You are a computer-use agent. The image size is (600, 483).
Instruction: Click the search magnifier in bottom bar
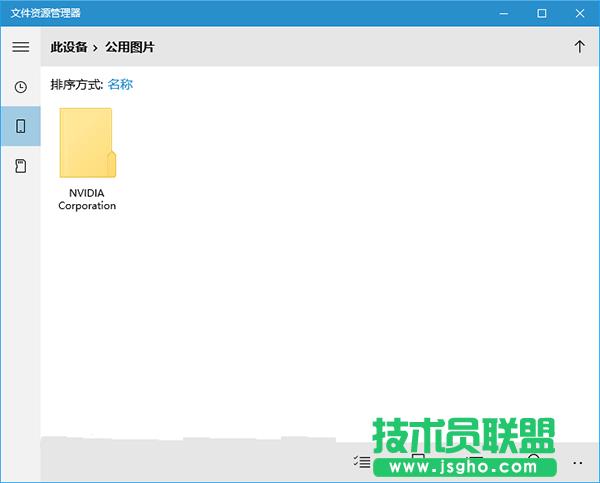[534, 460]
